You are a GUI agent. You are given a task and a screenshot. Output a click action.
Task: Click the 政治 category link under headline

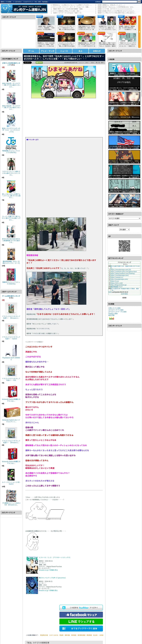point(92,63)
